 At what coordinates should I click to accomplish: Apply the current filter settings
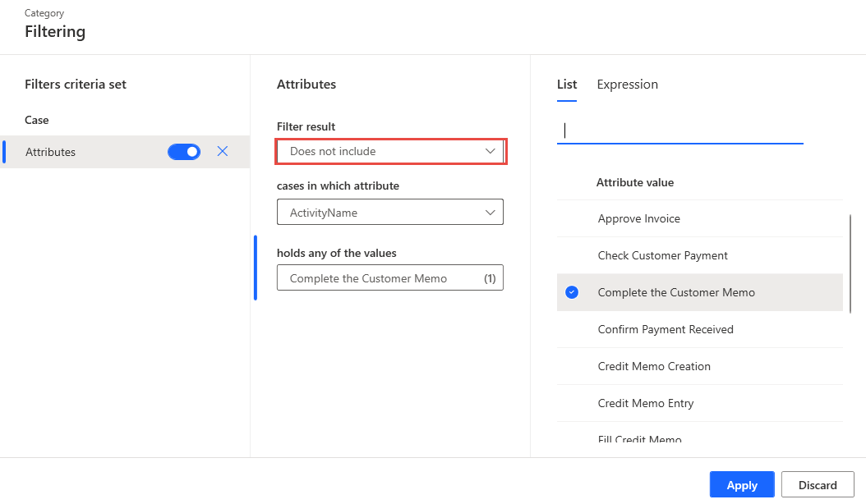pyautogui.click(x=741, y=484)
